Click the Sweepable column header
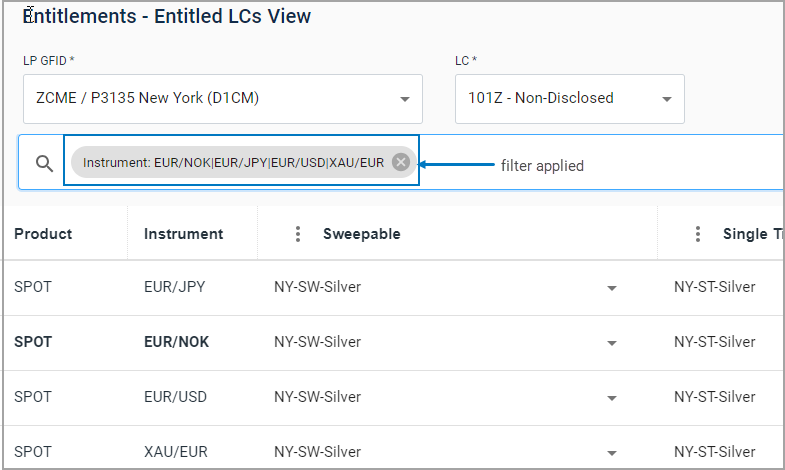Image resolution: width=785 pixels, height=470 pixels. (x=361, y=234)
